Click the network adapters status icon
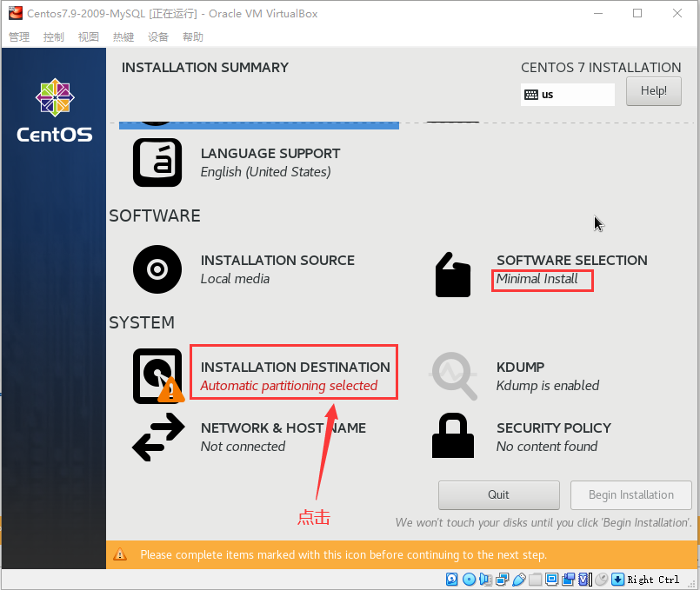Screen dimensions: 700x590 point(503,580)
